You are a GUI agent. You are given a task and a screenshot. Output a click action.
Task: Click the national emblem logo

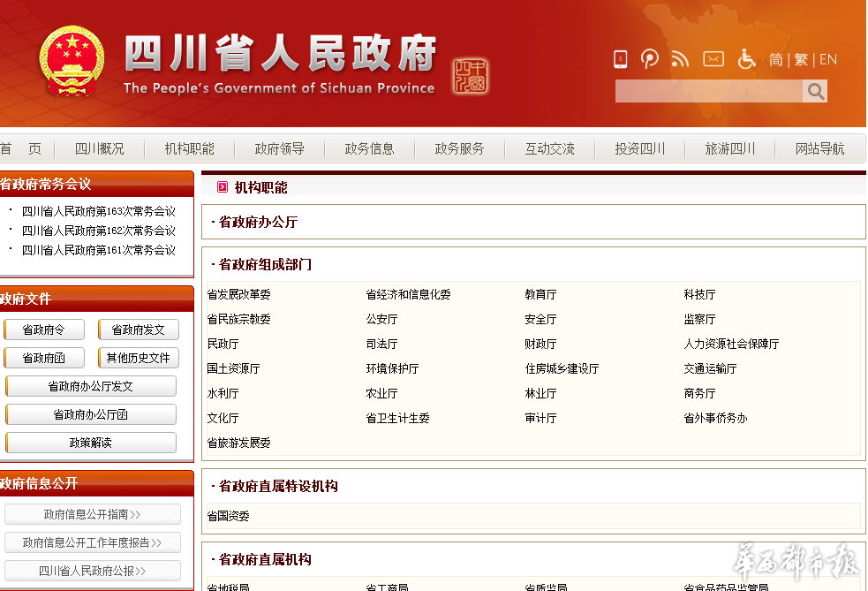pos(72,61)
